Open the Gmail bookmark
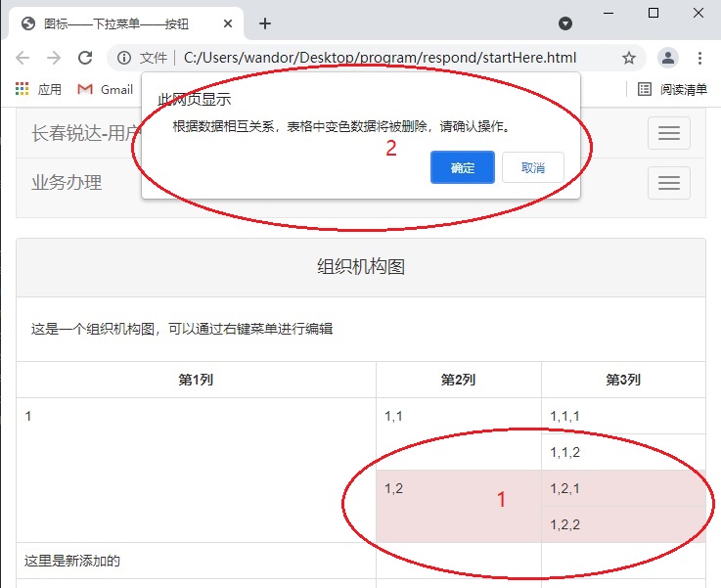This screenshot has height=588, width=721. [x=106, y=89]
